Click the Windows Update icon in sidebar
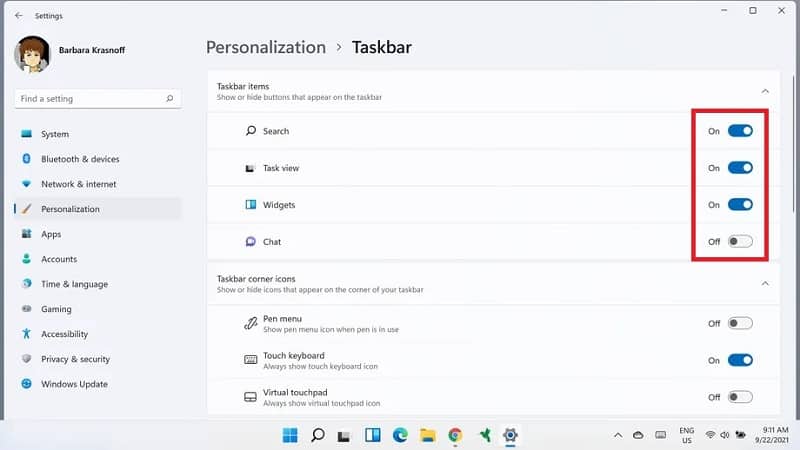 (27, 384)
